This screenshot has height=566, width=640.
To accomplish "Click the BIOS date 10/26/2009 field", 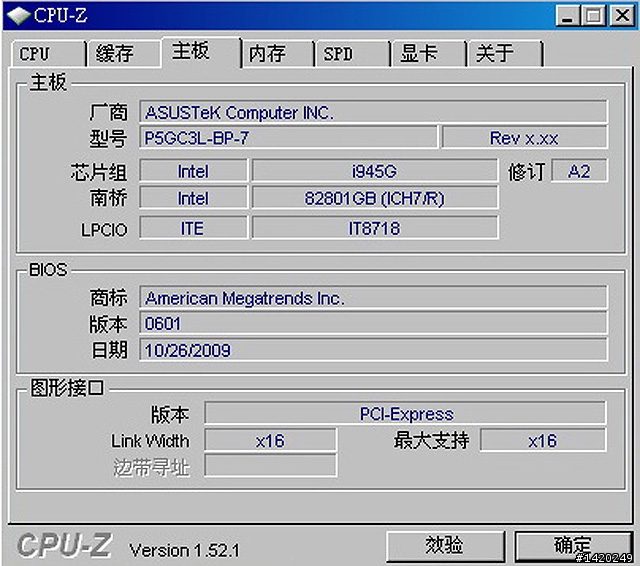I will click(x=373, y=350).
